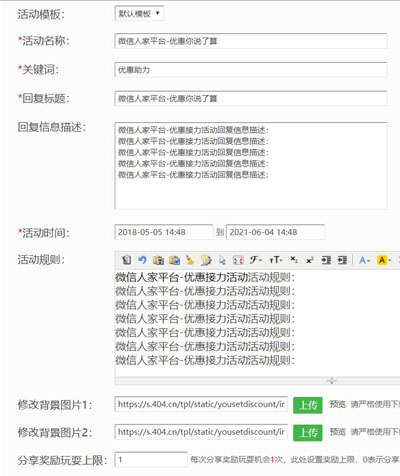Toggle fullscreen editor mode icon
Viewport: 400px width, 476px height.
[238, 260]
